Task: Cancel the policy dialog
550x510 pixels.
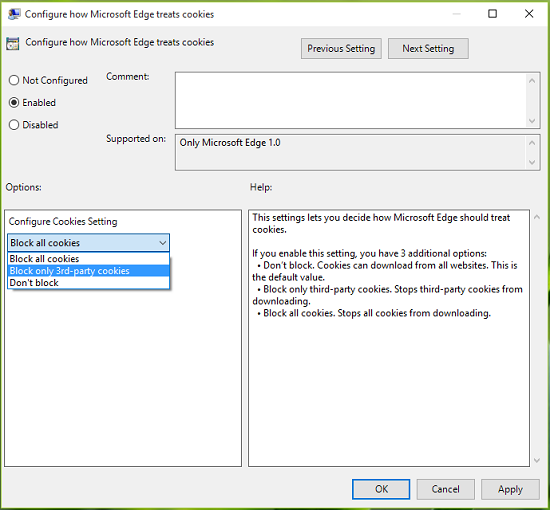Action: 445,489
